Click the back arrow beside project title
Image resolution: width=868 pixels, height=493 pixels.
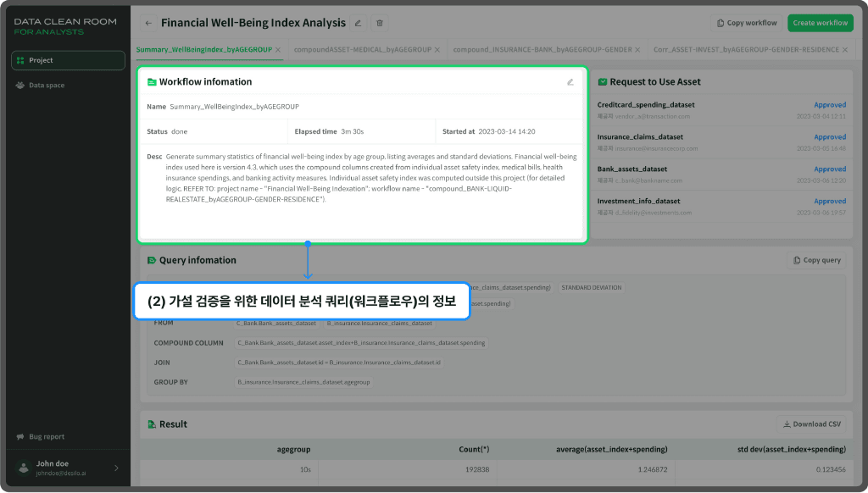tap(148, 23)
